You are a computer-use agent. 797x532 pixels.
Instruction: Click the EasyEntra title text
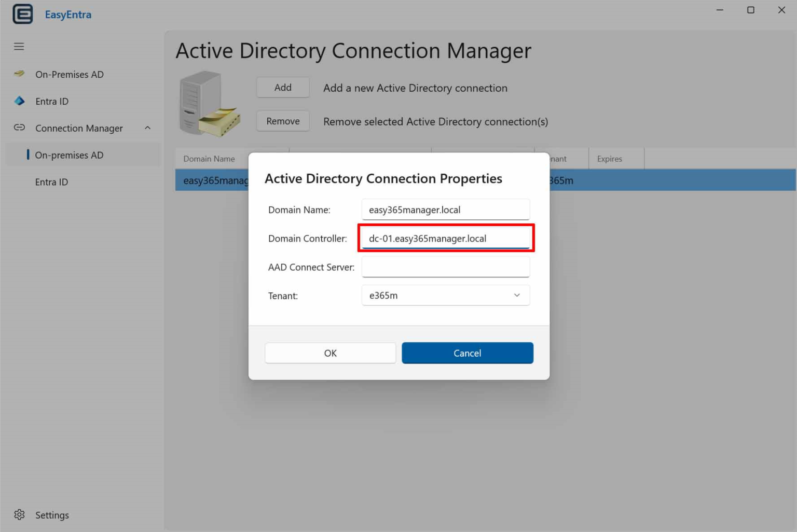(x=68, y=15)
